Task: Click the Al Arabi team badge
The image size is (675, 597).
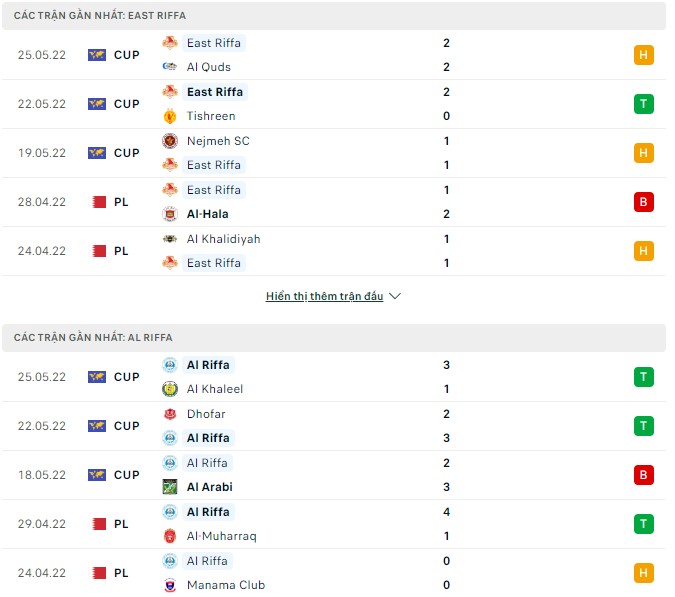Action: (x=170, y=487)
